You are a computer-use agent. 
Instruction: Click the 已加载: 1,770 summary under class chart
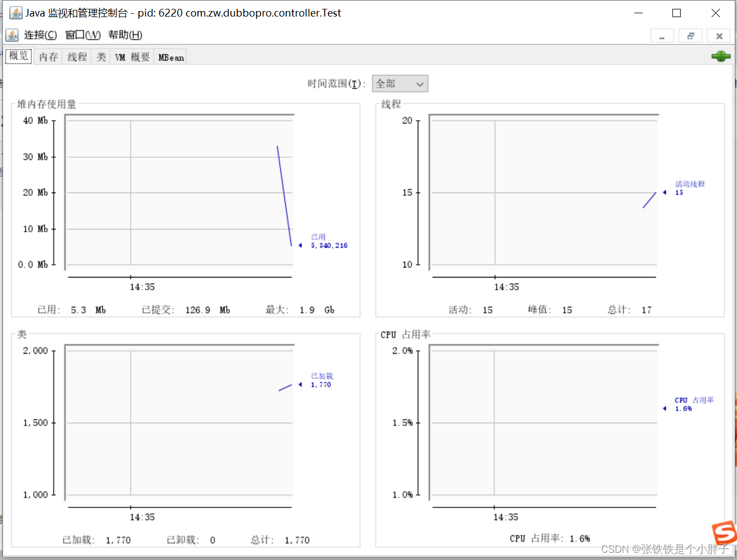click(97, 540)
